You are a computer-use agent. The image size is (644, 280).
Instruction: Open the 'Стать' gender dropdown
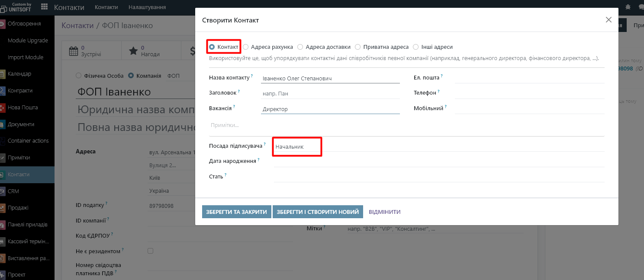pos(438,176)
